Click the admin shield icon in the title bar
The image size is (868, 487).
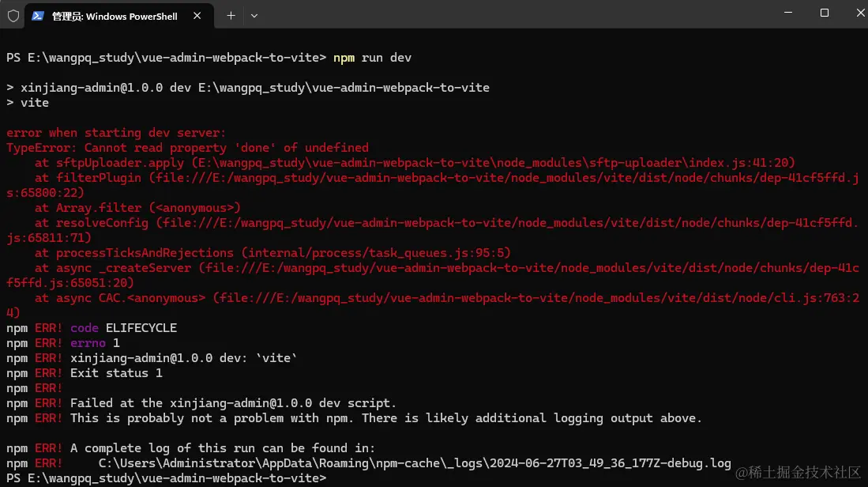(13, 16)
